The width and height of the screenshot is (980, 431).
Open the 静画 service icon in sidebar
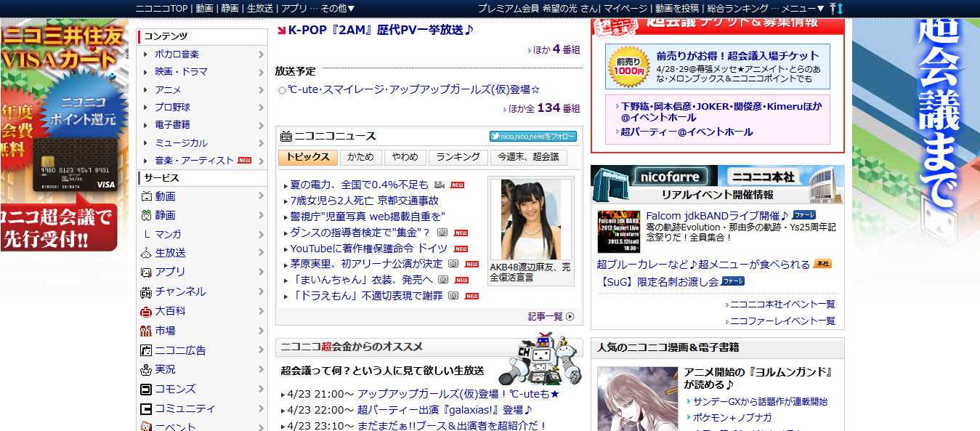click(x=146, y=215)
